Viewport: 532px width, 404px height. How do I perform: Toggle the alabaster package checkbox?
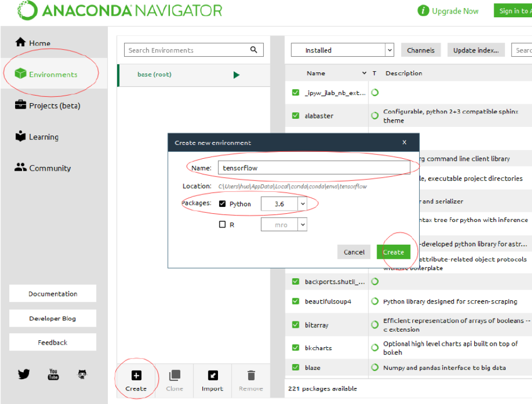[x=296, y=116]
